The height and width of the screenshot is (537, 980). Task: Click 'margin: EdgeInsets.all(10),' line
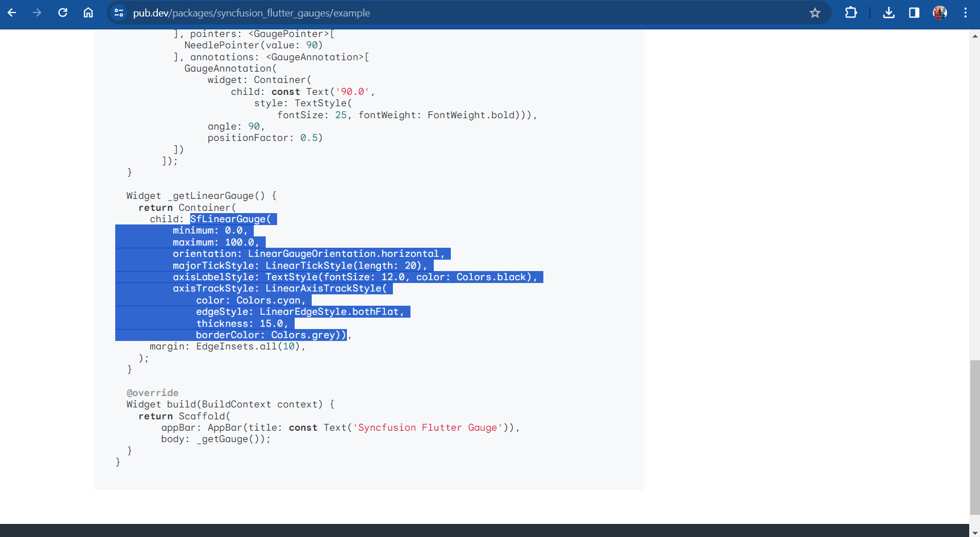pyautogui.click(x=228, y=347)
